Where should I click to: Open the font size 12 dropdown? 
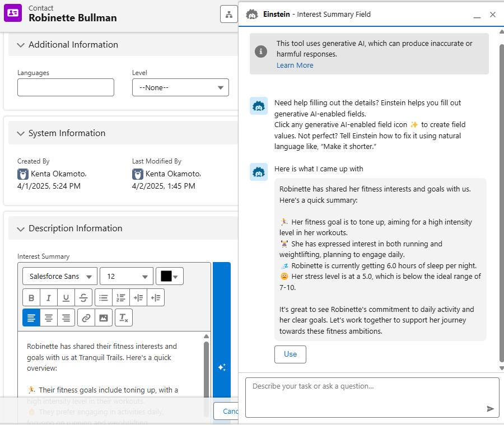click(x=127, y=276)
